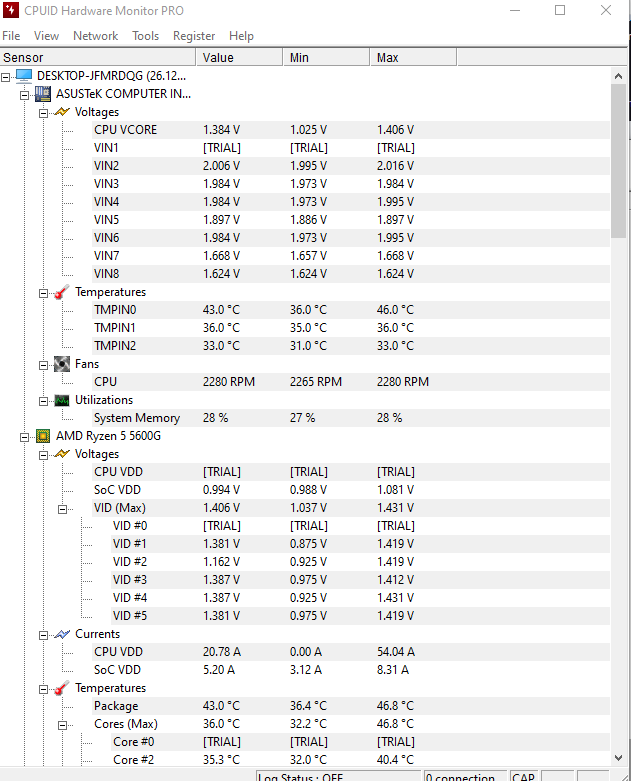Image resolution: width=631 pixels, height=781 pixels.
Task: Click the CPUID Hardware Monitor app icon
Action: (x=10, y=10)
